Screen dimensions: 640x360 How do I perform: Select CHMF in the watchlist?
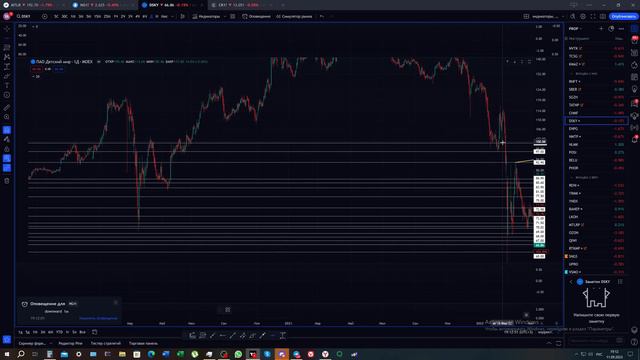[x=596, y=113]
